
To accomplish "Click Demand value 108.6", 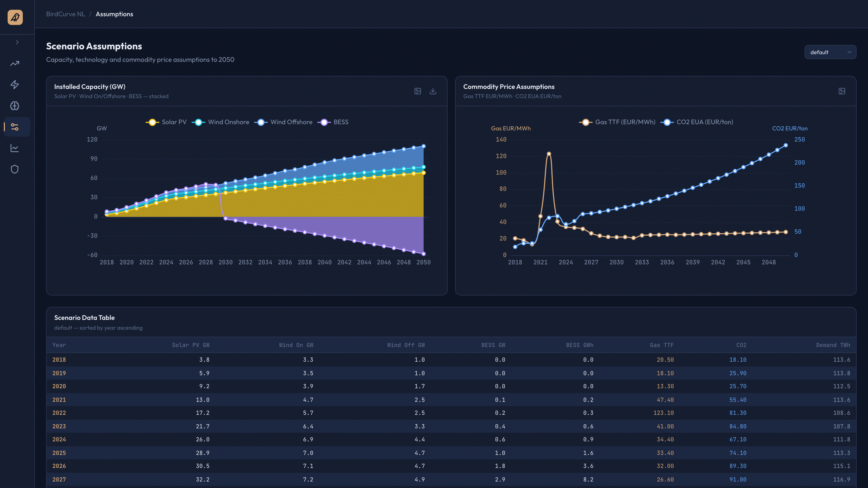I will tap(842, 413).
